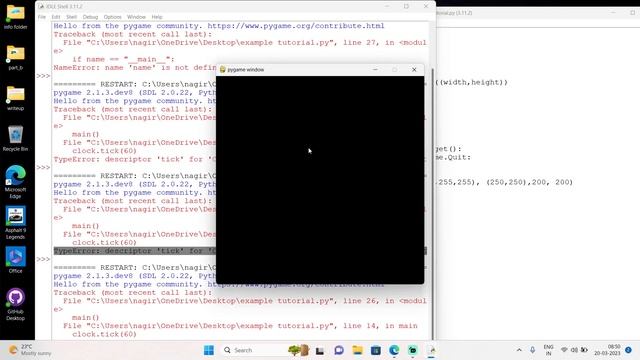Open GitHub Desktop shortcut

[16, 304]
